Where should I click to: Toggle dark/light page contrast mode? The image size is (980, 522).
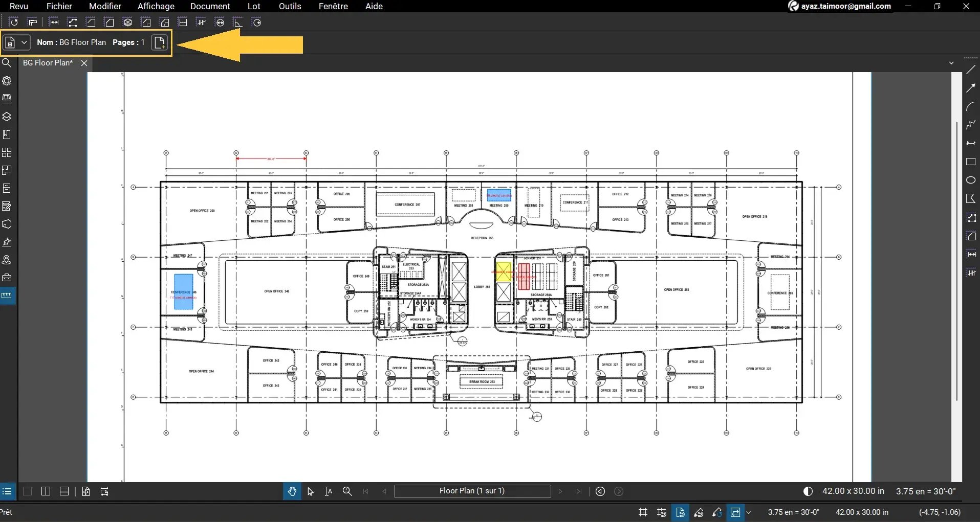pyautogui.click(x=808, y=491)
